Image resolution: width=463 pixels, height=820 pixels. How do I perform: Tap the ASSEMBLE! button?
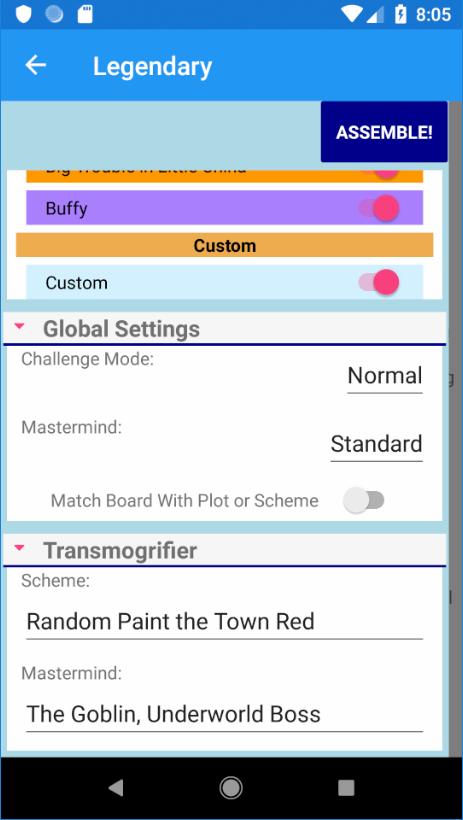(x=384, y=132)
